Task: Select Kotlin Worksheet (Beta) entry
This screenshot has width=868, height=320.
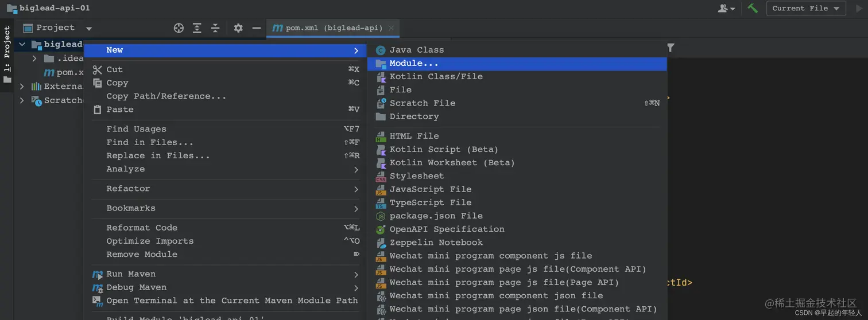Action: (517, 162)
